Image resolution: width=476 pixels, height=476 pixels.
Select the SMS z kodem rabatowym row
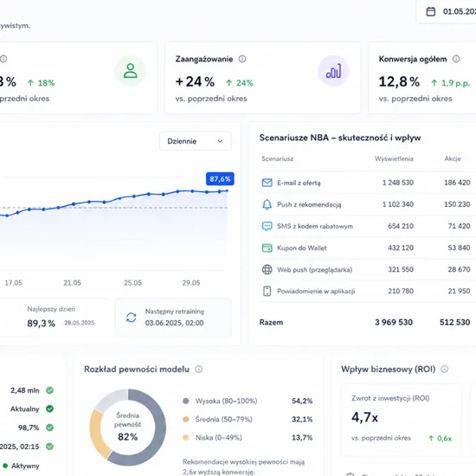click(367, 226)
